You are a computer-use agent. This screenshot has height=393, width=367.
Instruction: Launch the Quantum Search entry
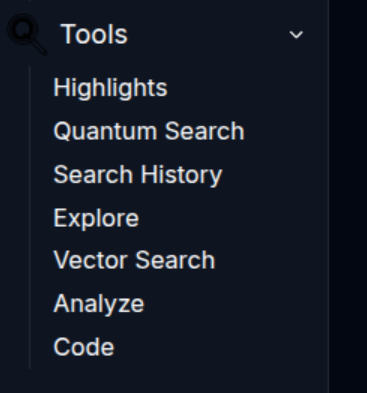click(149, 131)
